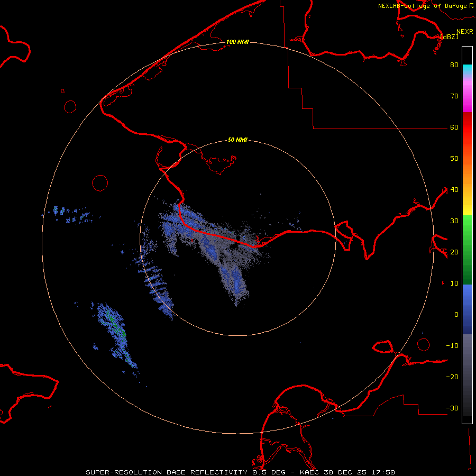Image resolution: width=476 pixels, height=476 pixels.
Task: Click the small echo cluster far west
Action: 72,215
